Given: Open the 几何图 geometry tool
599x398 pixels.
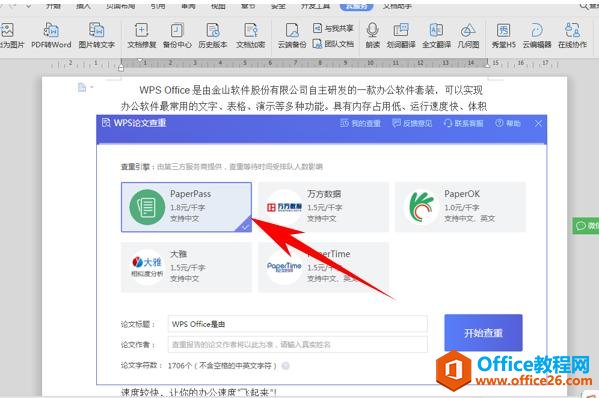Looking at the screenshot, I should 468,35.
